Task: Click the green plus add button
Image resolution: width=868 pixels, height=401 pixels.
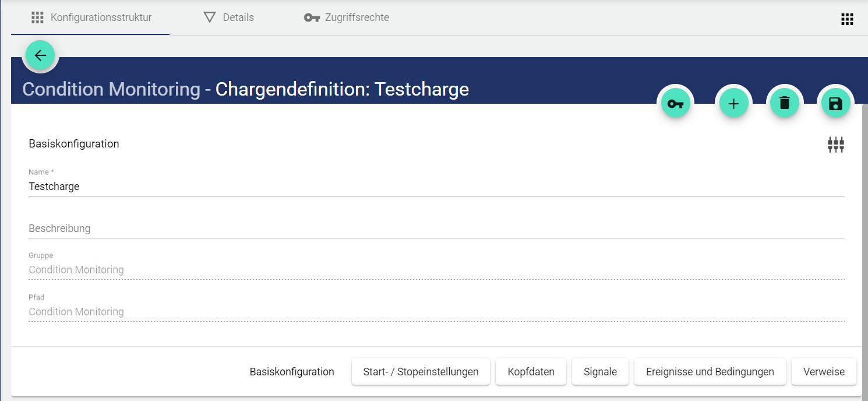Action: [x=733, y=104]
